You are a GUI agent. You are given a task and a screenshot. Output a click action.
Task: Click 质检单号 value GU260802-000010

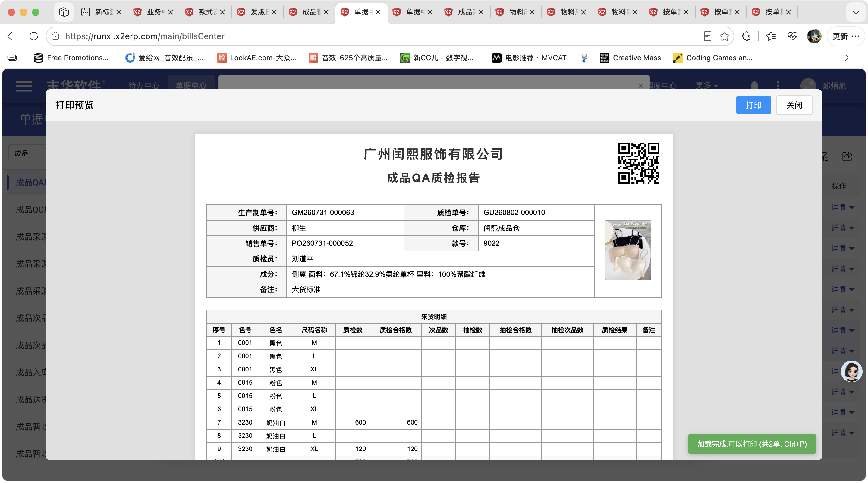click(514, 212)
